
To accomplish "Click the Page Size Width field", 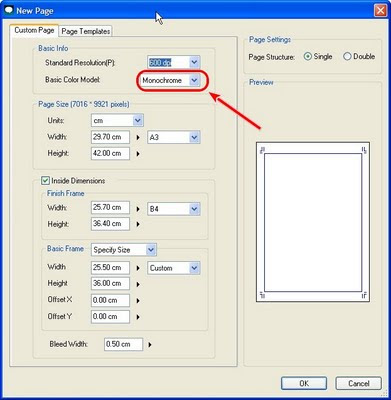I will click(x=110, y=137).
